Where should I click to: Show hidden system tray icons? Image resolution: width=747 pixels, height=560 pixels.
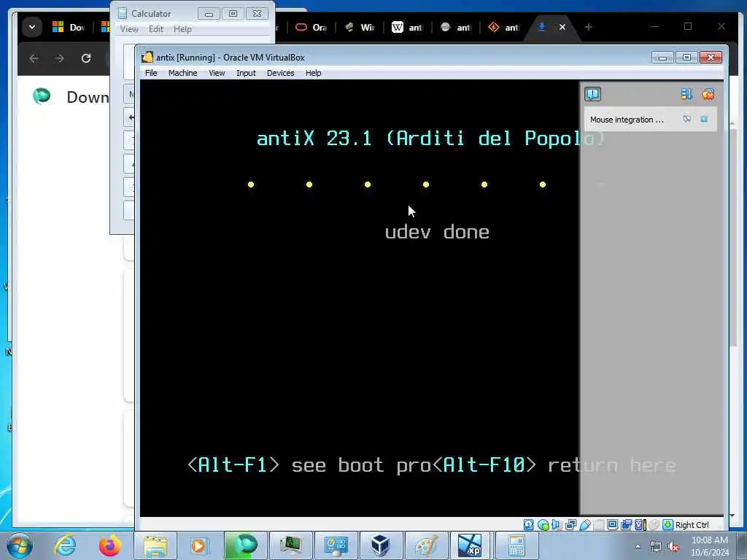tap(638, 547)
